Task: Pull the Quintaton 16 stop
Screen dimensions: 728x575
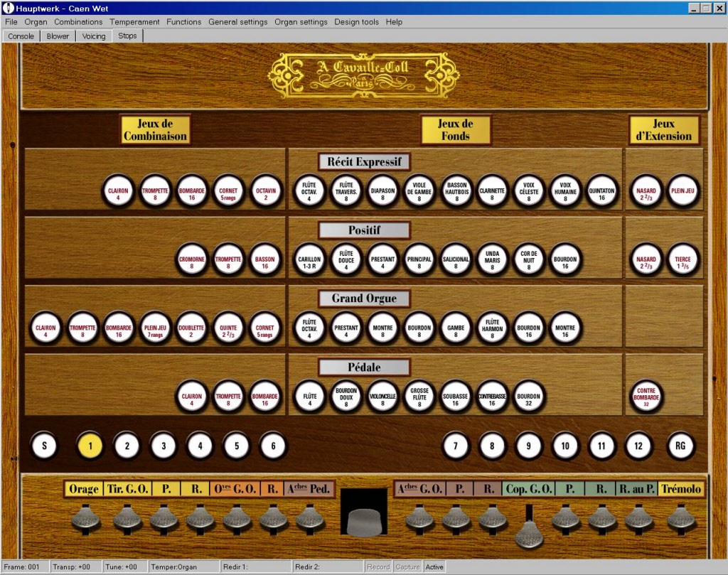Action: click(x=601, y=191)
